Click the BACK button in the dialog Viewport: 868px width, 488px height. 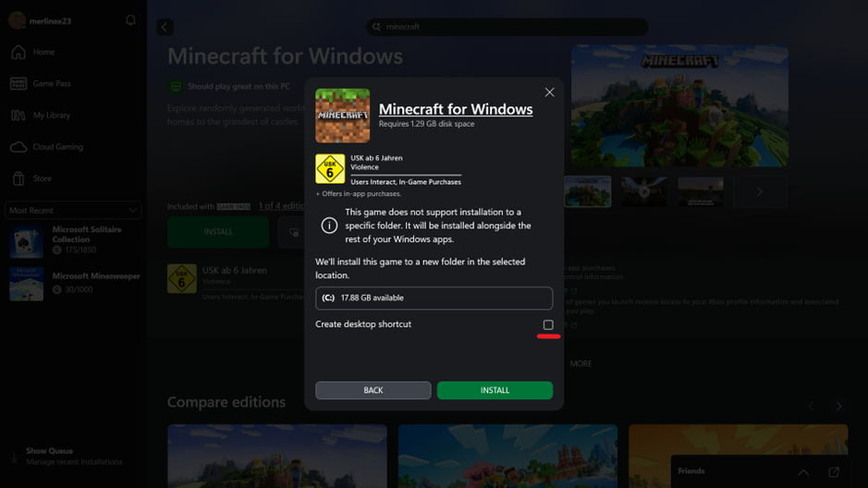click(x=373, y=390)
